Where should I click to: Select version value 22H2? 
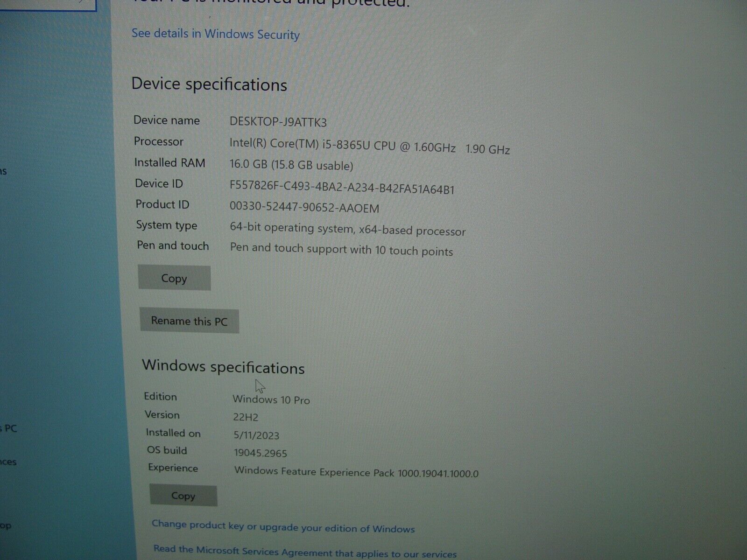246,417
